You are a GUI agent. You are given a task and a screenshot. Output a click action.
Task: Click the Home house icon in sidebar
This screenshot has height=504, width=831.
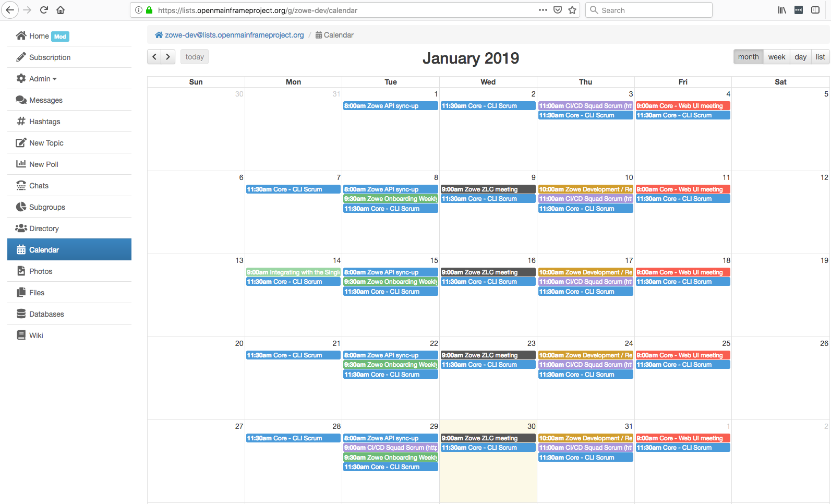[21, 35]
